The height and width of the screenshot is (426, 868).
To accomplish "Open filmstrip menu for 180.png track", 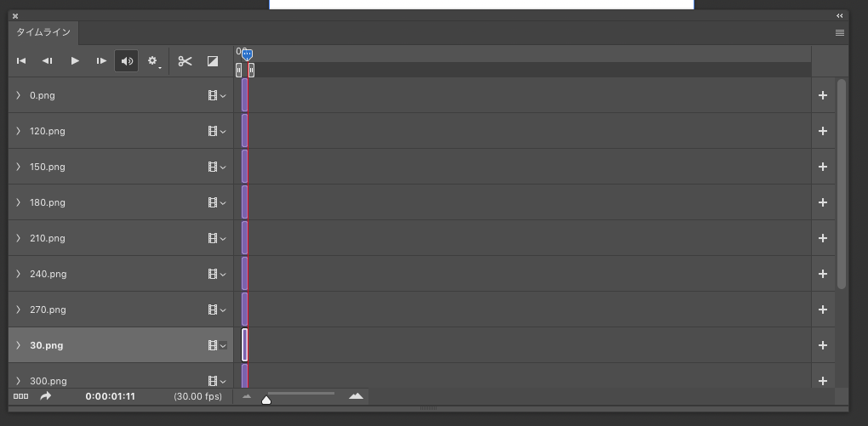I will [217, 202].
